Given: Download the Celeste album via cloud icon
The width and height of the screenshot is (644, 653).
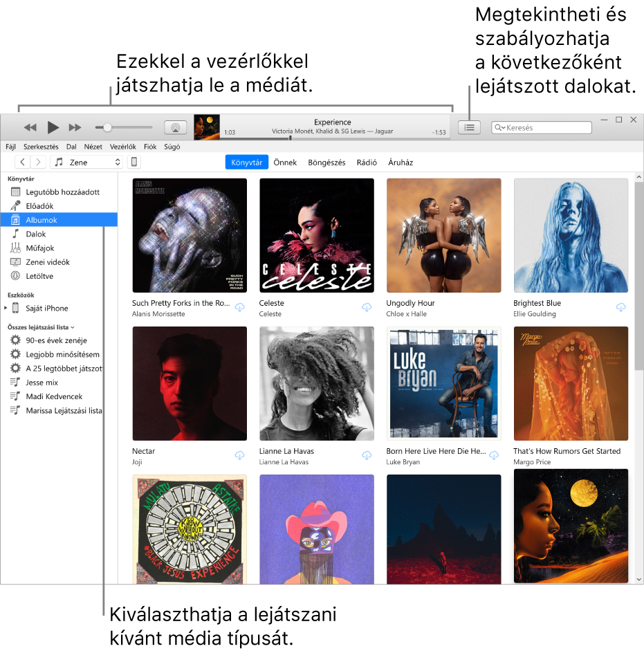Looking at the screenshot, I should (x=367, y=307).
